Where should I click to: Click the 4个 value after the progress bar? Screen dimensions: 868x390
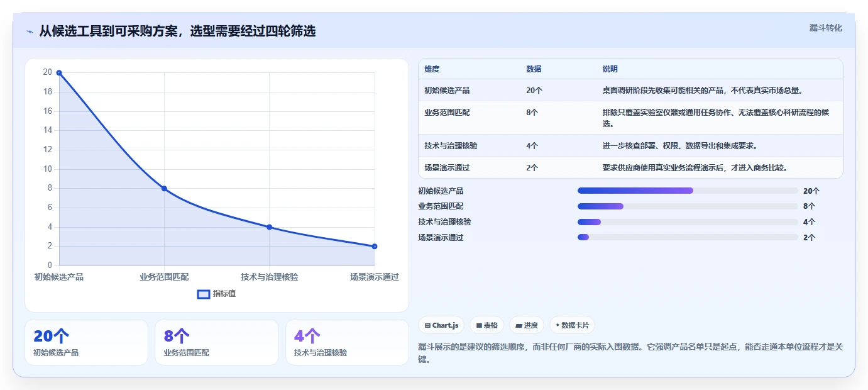click(x=810, y=222)
